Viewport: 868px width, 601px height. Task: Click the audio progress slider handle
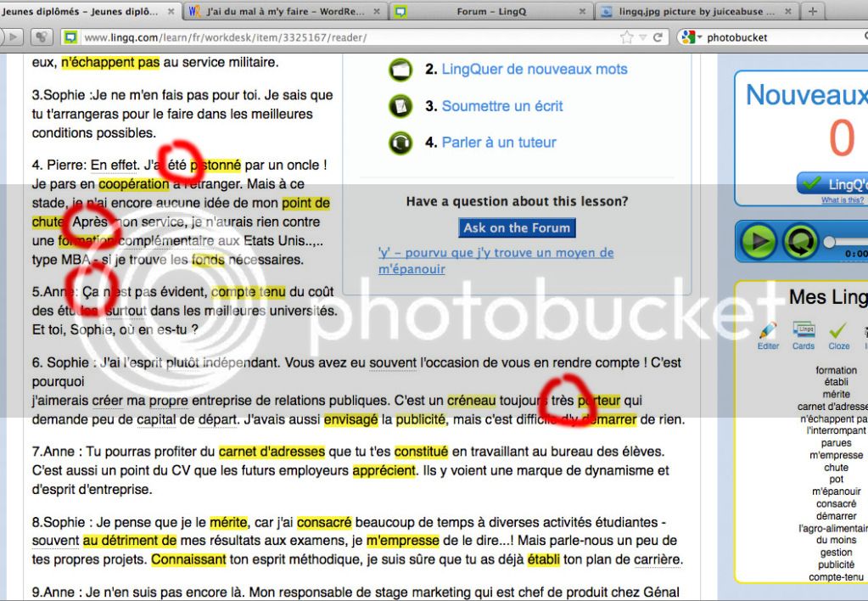(829, 242)
